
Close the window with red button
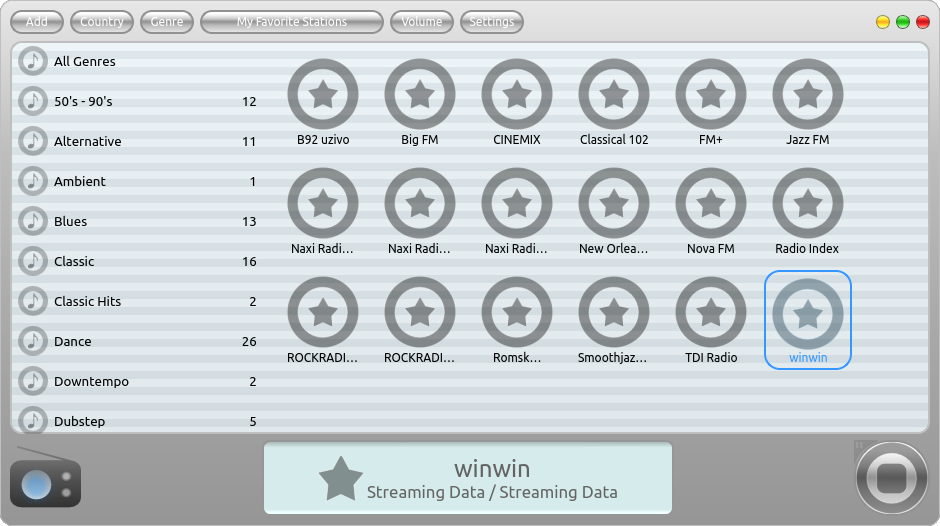tap(923, 22)
